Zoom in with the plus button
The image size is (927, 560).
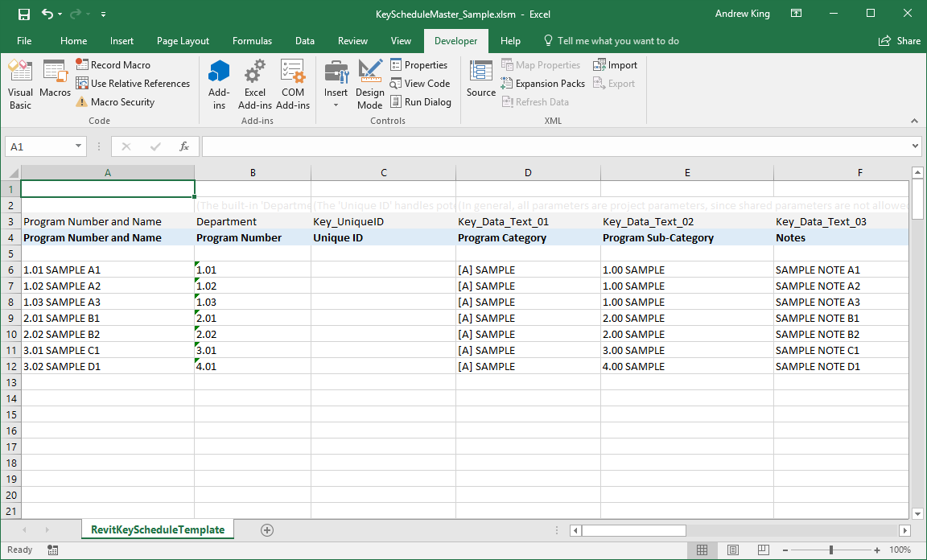pyautogui.click(x=877, y=550)
